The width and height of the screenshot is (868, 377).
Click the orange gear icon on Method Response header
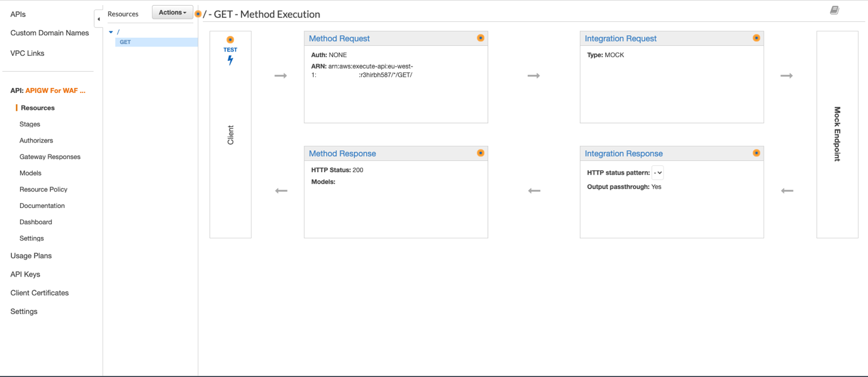pyautogui.click(x=481, y=153)
